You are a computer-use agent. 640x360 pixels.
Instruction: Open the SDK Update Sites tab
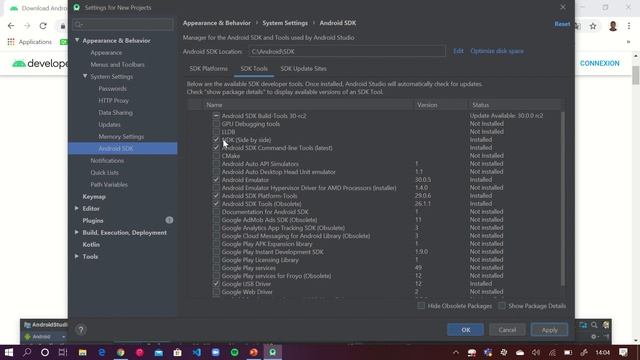pos(303,69)
